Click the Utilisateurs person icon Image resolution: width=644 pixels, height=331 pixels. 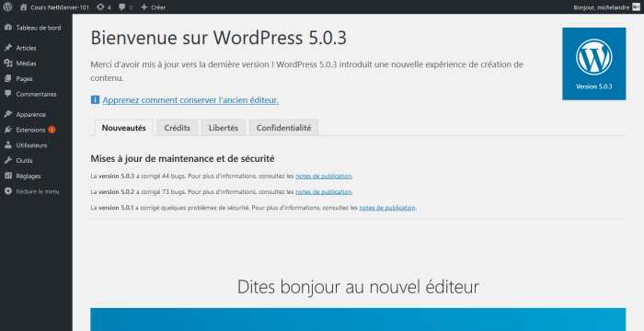pos(8,145)
